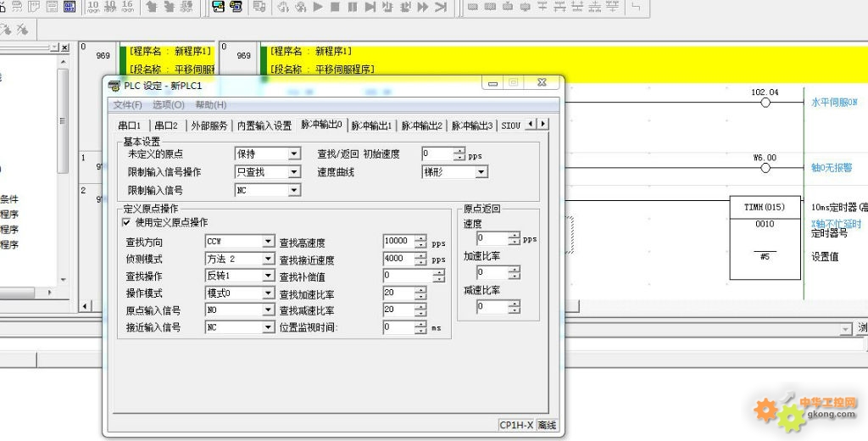Screen dimensions: 868x441
Task: Select the W6.00 coil in ladder editor
Action: coord(765,168)
